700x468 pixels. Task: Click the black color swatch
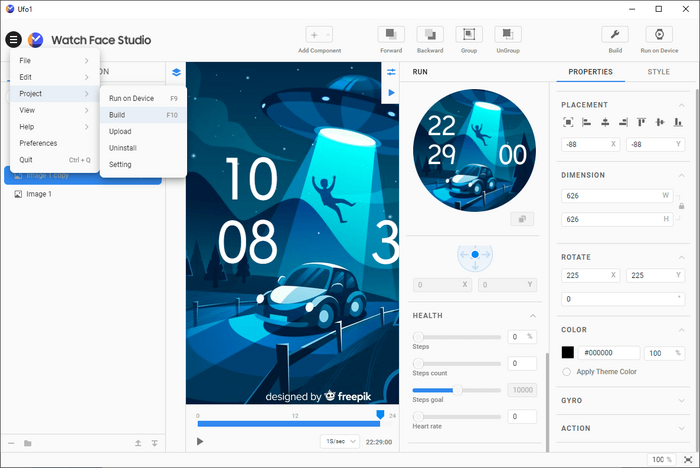(x=568, y=353)
